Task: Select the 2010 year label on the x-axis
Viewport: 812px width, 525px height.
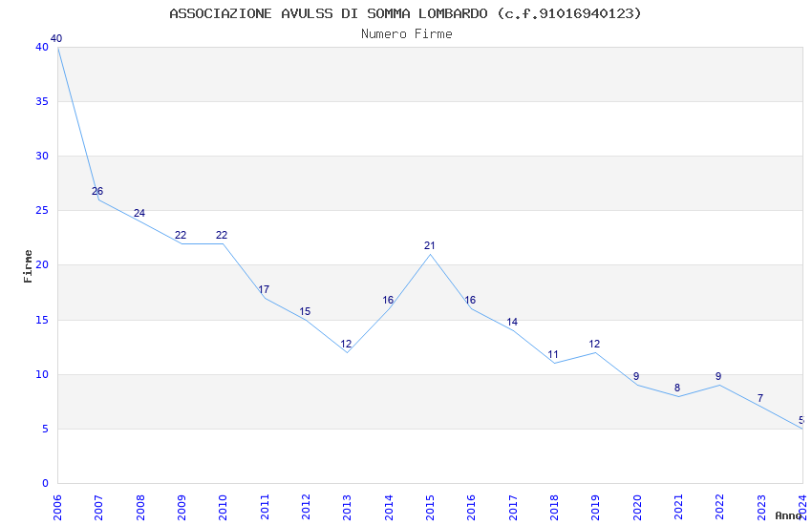Action: pos(223,508)
